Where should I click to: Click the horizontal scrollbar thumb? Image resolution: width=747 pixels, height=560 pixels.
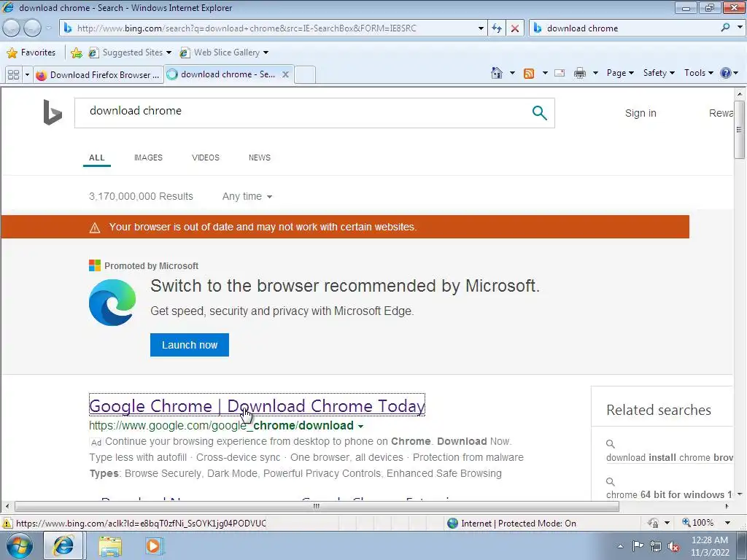[317, 506]
